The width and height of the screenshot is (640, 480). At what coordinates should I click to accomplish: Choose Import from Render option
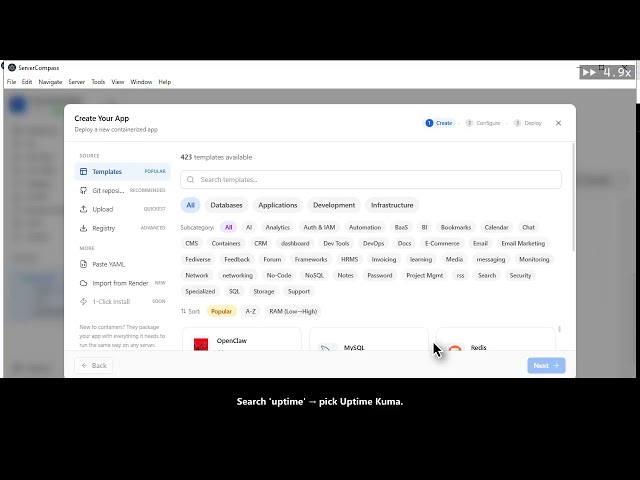coord(122,283)
